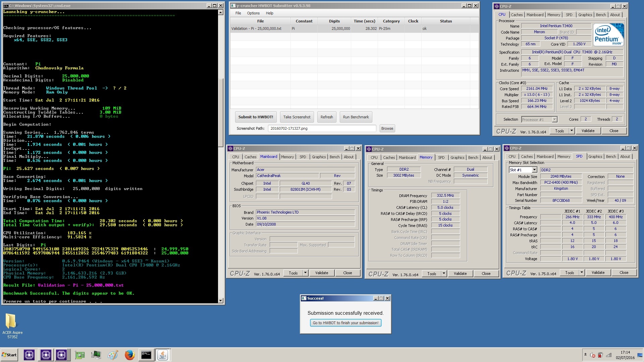Click the Intel Pentium T3400 name field
The width and height of the screenshot is (644, 362).
coord(556,26)
